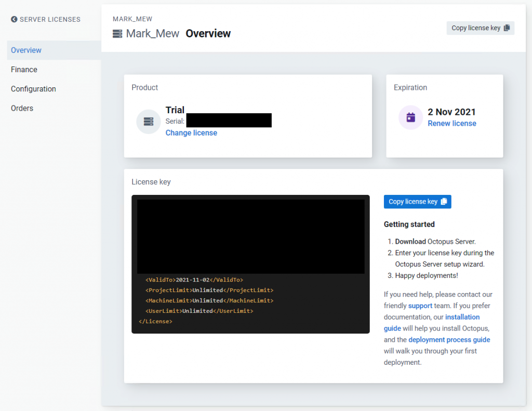Click the Renew license link

pos(452,124)
